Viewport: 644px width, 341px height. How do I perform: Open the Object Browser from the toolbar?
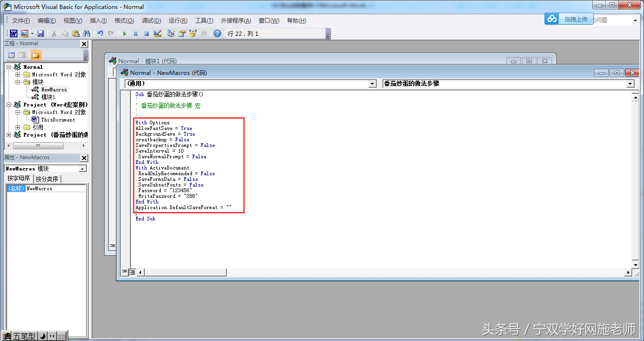(192, 33)
